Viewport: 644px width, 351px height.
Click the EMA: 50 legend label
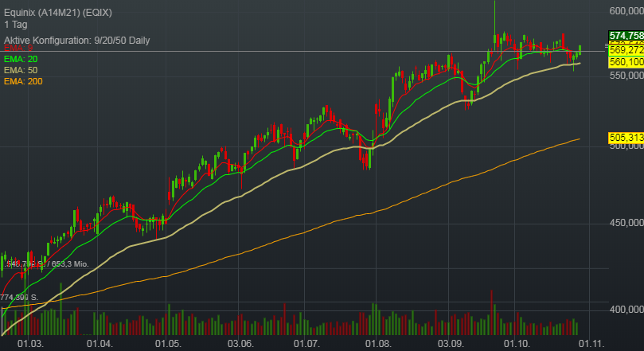click(21, 70)
